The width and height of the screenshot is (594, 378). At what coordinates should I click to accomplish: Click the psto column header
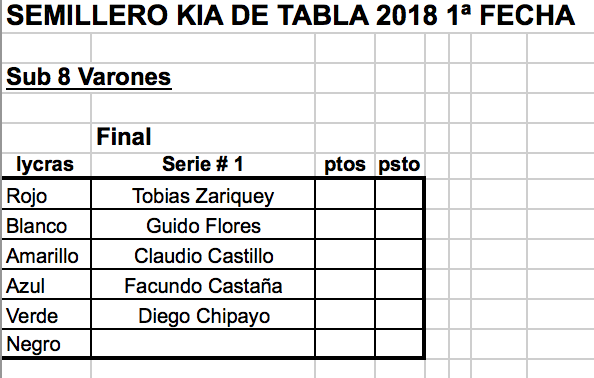click(399, 165)
